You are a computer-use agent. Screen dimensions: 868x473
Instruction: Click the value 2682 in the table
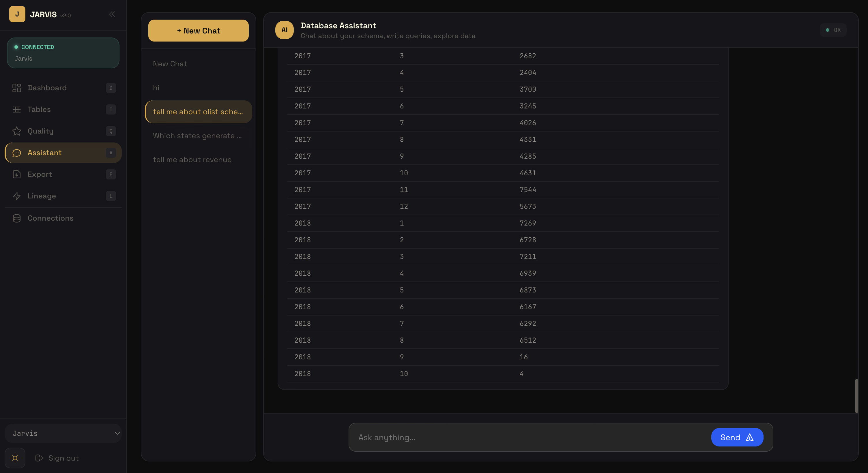coord(528,56)
